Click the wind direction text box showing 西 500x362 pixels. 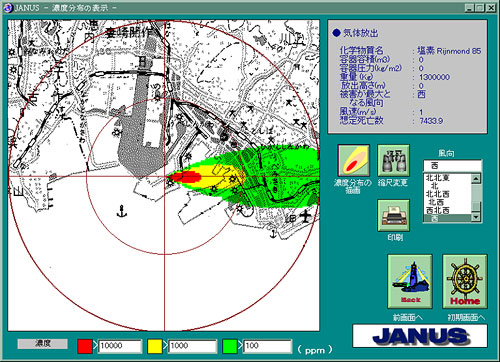click(452, 166)
